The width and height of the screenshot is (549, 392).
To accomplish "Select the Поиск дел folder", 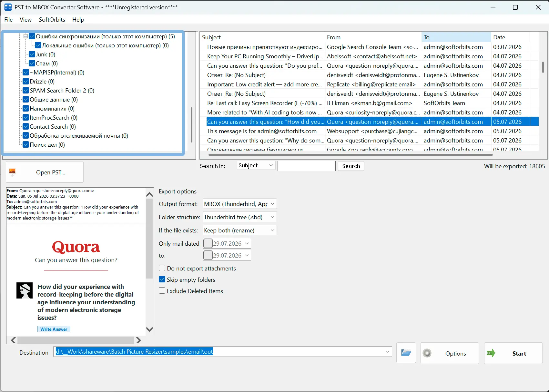I will [47, 145].
